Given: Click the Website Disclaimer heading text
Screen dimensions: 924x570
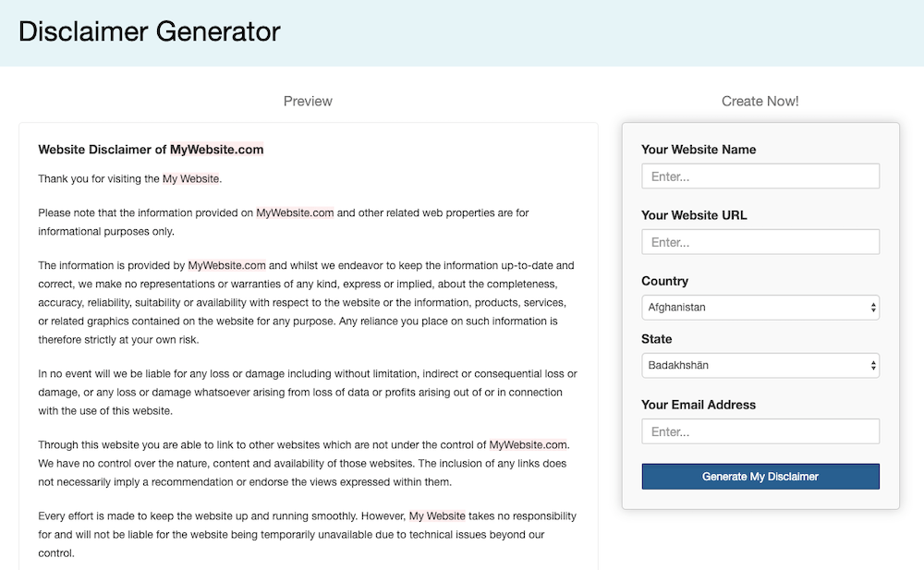Looking at the screenshot, I should tap(151, 150).
